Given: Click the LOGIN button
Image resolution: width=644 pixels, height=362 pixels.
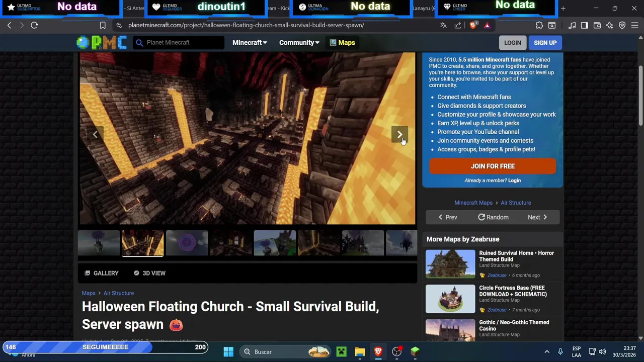Looking at the screenshot, I should pos(513,43).
